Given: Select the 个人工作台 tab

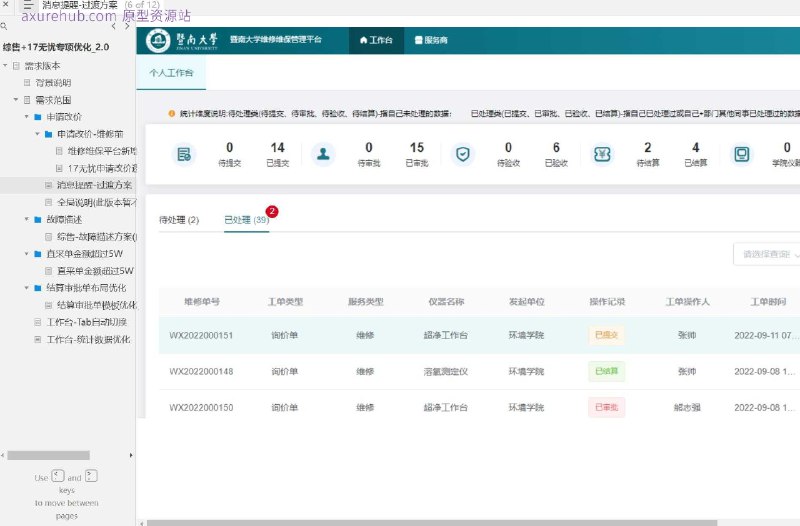Looking at the screenshot, I should coord(171,72).
